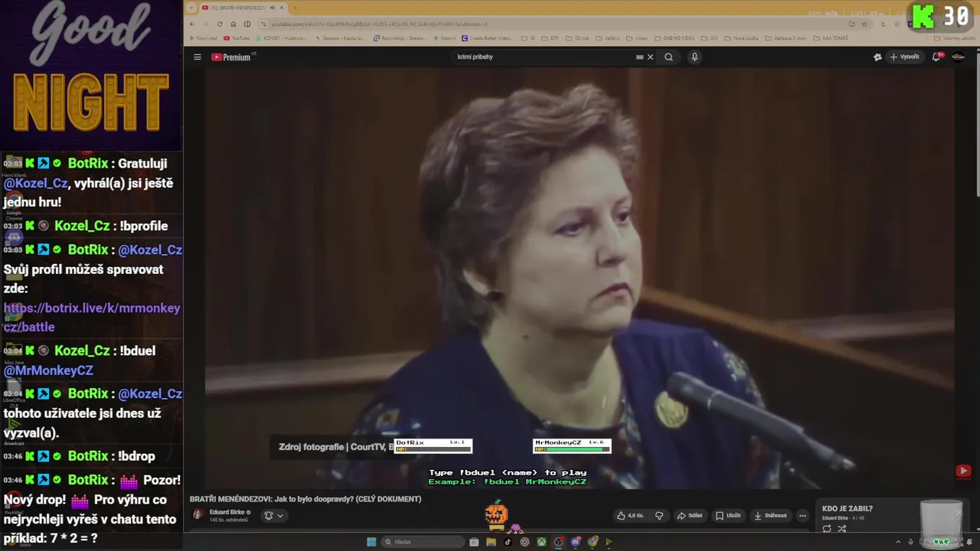Open the 'AAA TOMÁŠ' bookmarks folder
Screen dimensions: 980x551
pos(831,38)
